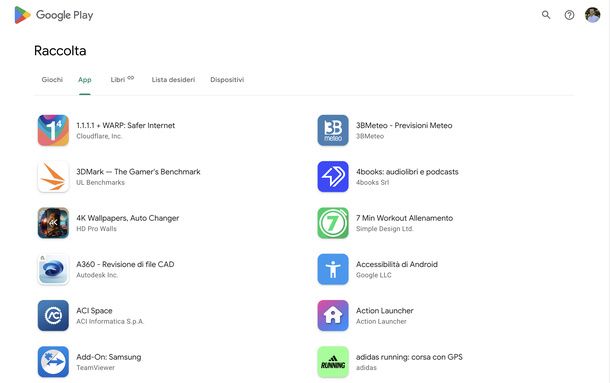This screenshot has height=383, width=610.
Task: Open 'adidas running: corsa con GPS' title
Action: (409, 357)
